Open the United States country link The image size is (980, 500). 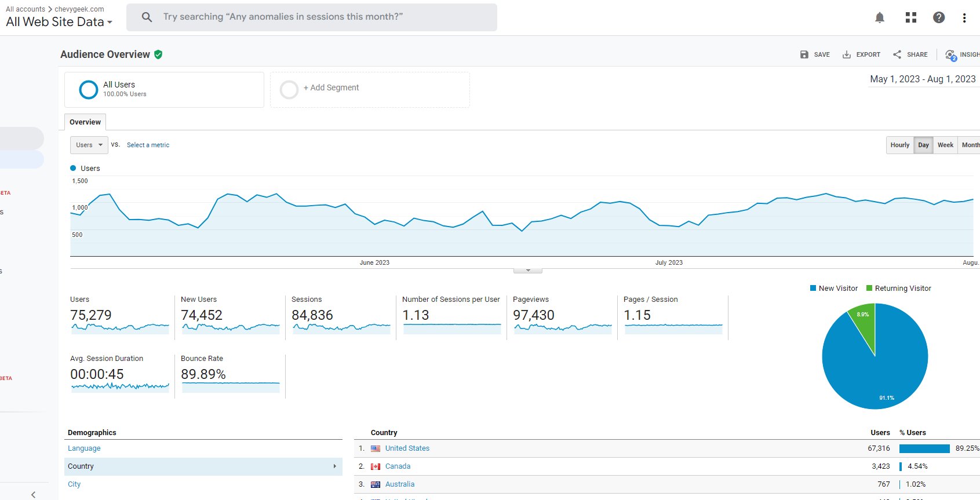point(407,448)
